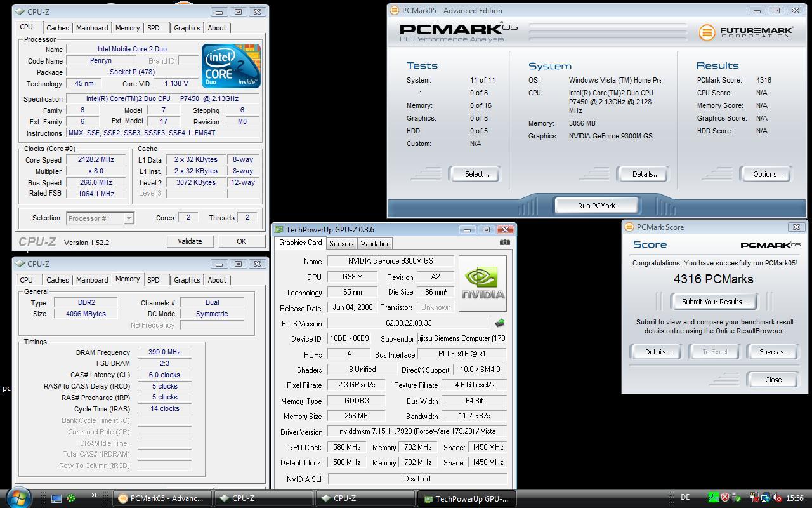Click the Show Desktop quick launch icon
The image size is (812, 508).
(x=56, y=498)
